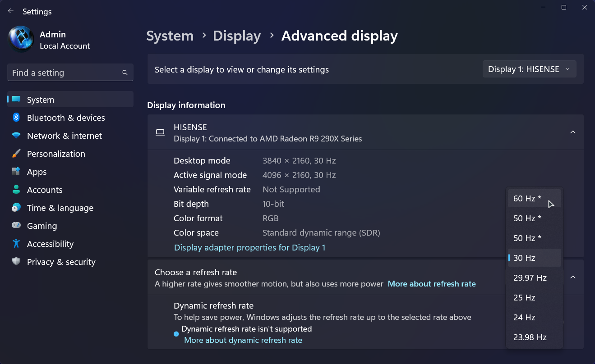Click the Find a setting search box
The width and height of the screenshot is (595, 364).
[65, 73]
